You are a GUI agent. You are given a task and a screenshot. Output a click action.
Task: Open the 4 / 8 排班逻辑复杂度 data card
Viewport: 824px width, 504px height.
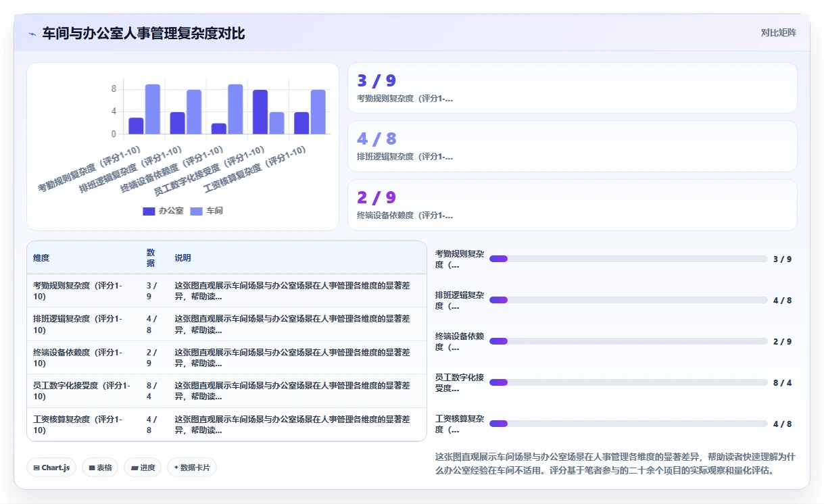pos(572,146)
